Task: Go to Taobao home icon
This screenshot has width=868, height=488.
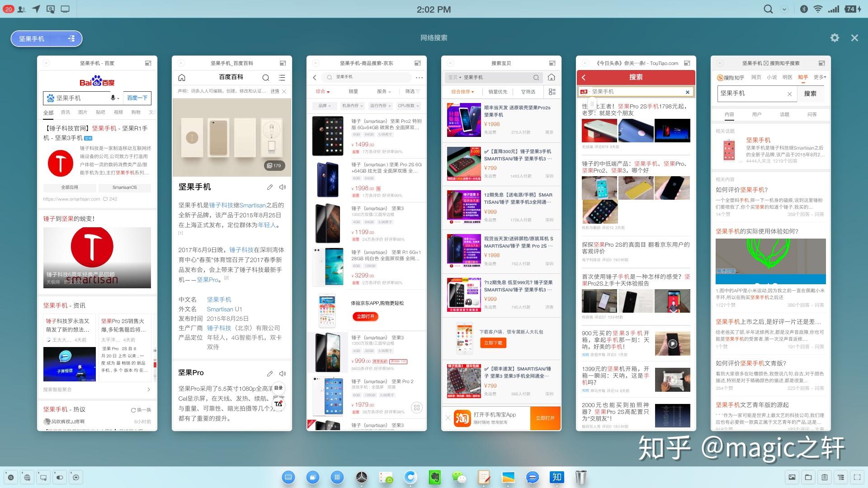Action: tap(552, 77)
